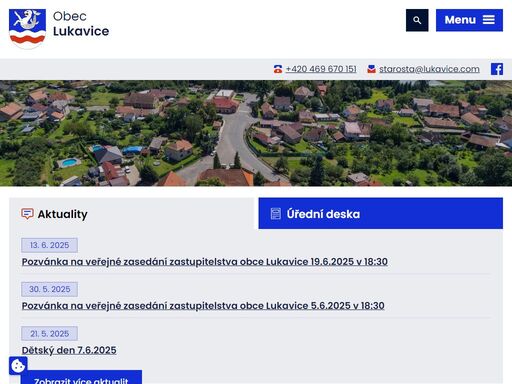Open cookie settings icon

tap(18, 366)
